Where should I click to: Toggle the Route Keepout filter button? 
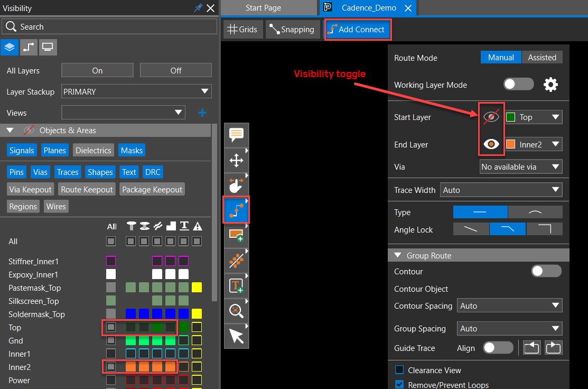87,189
